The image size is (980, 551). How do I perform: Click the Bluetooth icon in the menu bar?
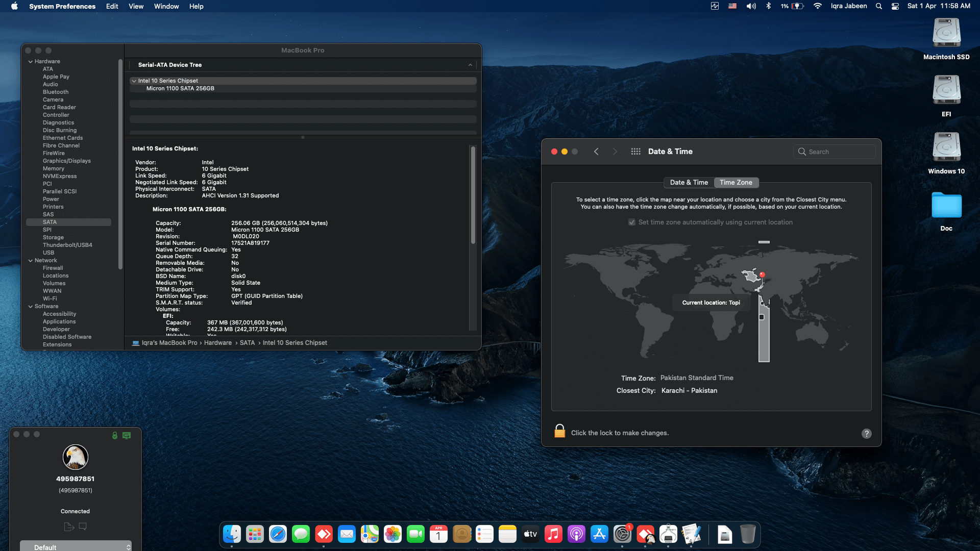768,6
